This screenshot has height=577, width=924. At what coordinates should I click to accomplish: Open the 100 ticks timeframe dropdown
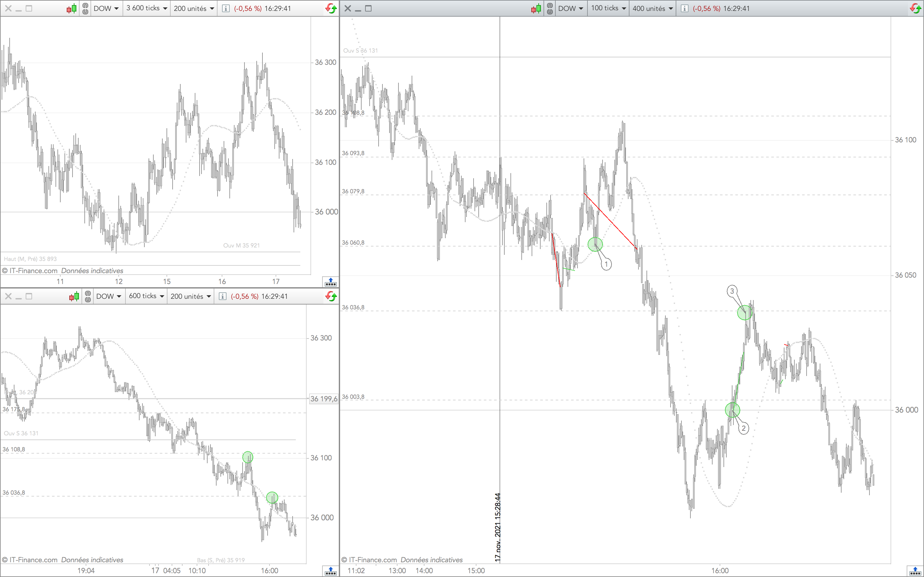click(608, 8)
